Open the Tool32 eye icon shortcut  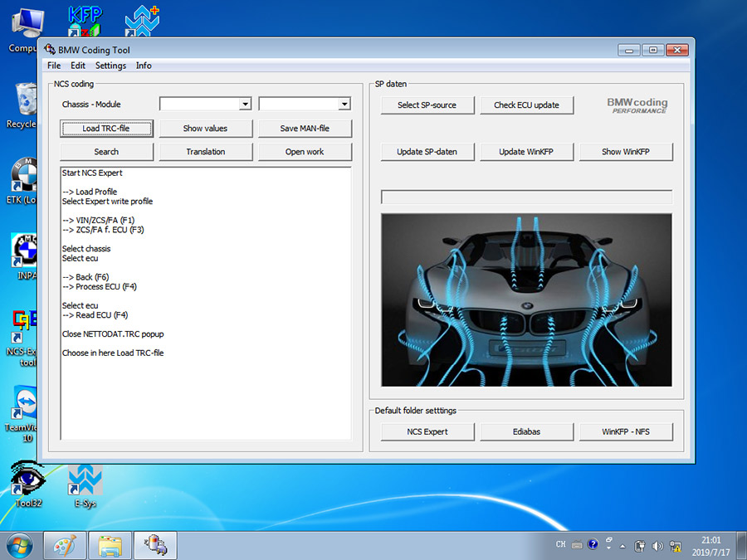27,485
